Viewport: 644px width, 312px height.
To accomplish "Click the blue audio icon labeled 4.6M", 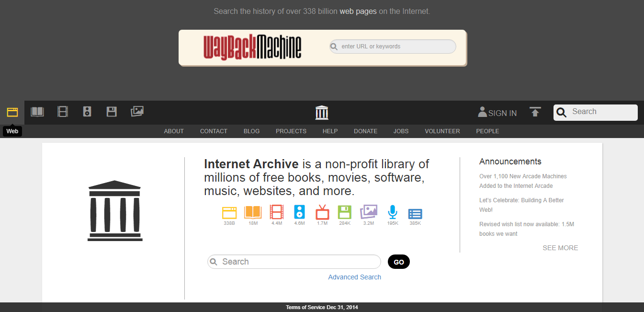I will (x=300, y=212).
